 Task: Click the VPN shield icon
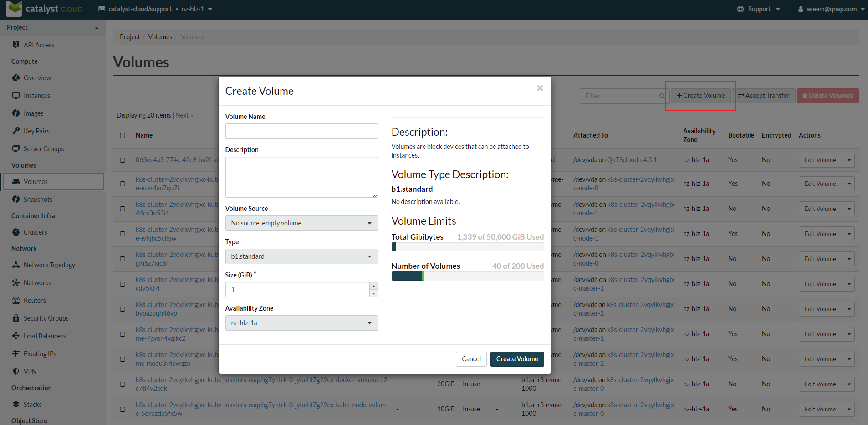pos(16,372)
